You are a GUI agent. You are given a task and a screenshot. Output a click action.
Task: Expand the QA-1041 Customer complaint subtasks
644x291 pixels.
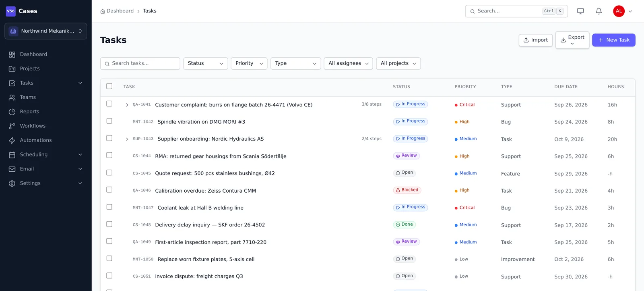[x=127, y=105]
